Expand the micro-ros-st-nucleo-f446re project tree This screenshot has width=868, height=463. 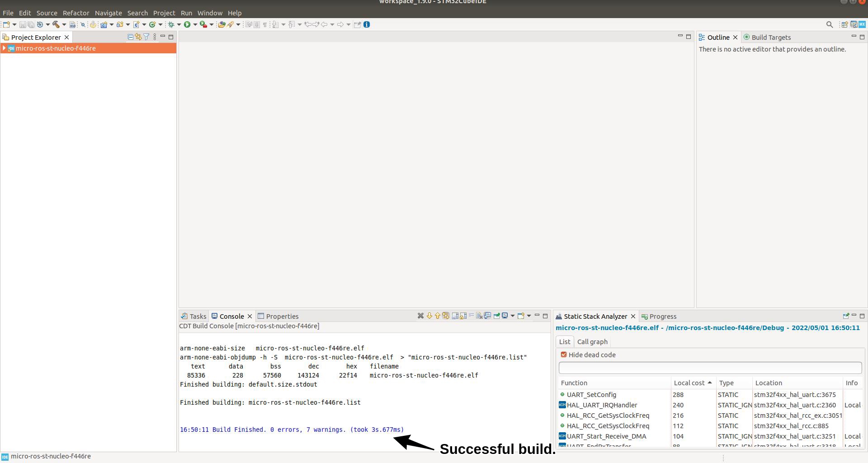[x=4, y=48]
